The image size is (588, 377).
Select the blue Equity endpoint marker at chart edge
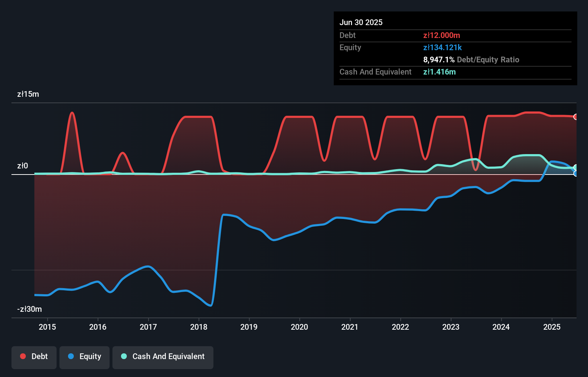point(576,173)
